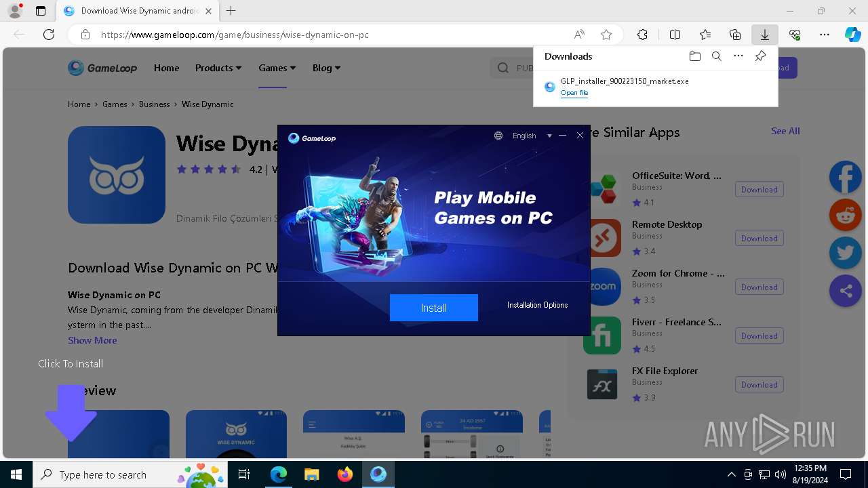Click the site search field
This screenshot has height=488, width=868.
click(512, 68)
